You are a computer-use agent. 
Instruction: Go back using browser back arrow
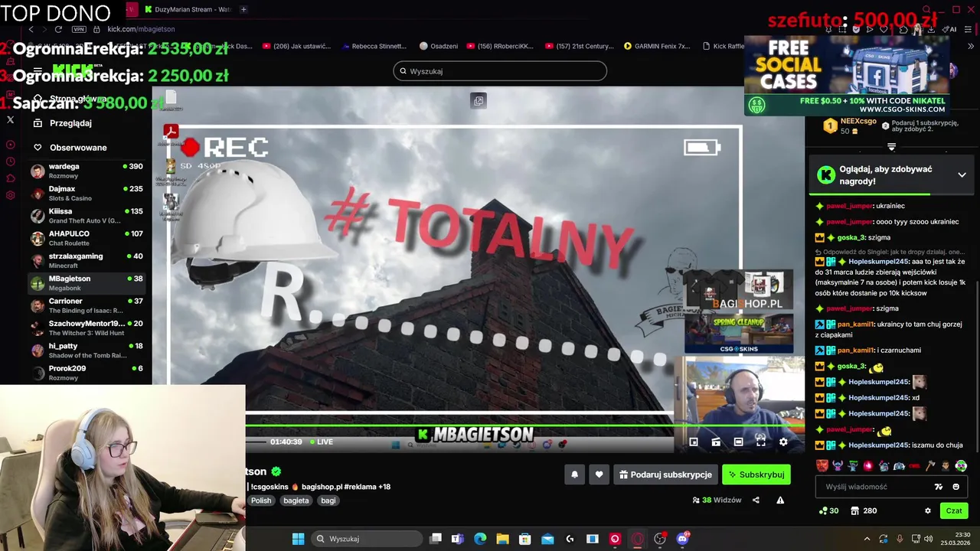(x=31, y=29)
